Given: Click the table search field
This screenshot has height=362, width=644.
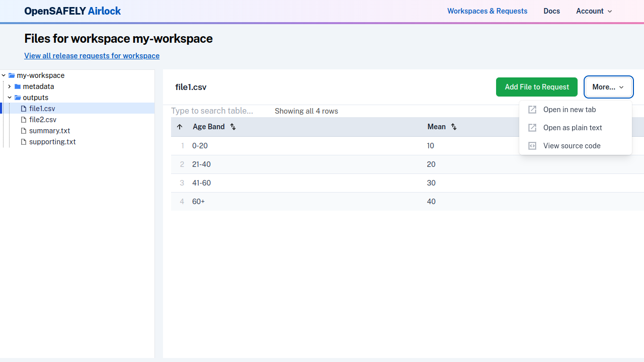Looking at the screenshot, I should coord(216,111).
